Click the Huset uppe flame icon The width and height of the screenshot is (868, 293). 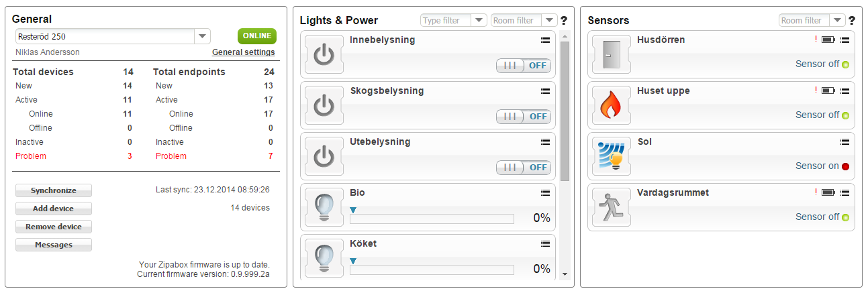[612, 106]
